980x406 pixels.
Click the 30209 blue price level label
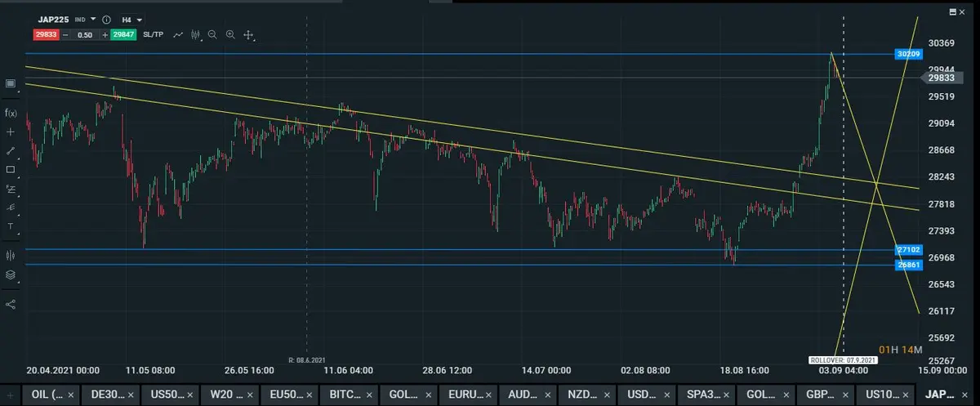coord(907,54)
